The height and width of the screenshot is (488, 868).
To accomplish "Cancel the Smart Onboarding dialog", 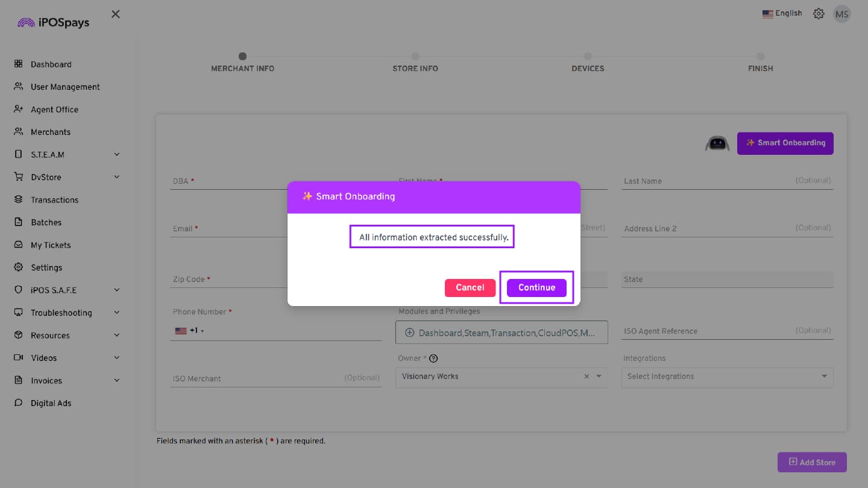I will point(470,287).
